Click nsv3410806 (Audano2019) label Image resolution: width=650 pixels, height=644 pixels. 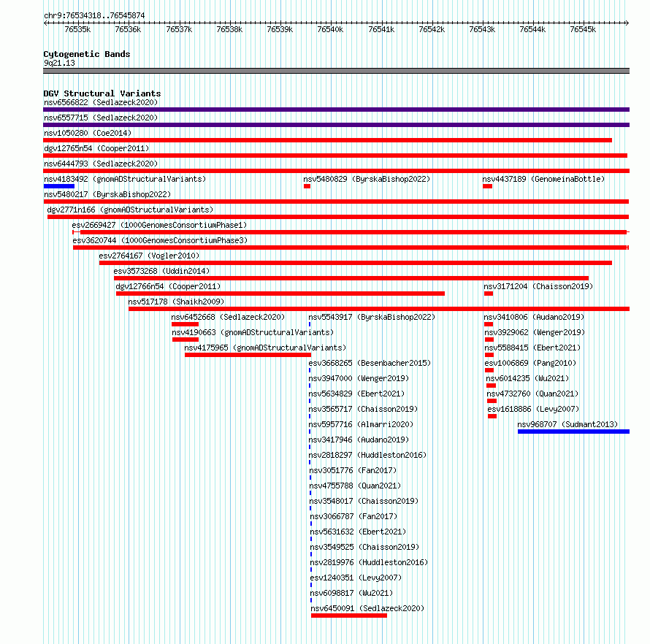[534, 317]
